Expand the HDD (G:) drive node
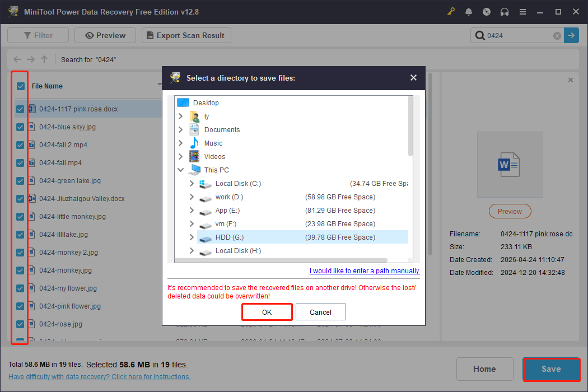The width and height of the screenshot is (588, 392). click(192, 237)
